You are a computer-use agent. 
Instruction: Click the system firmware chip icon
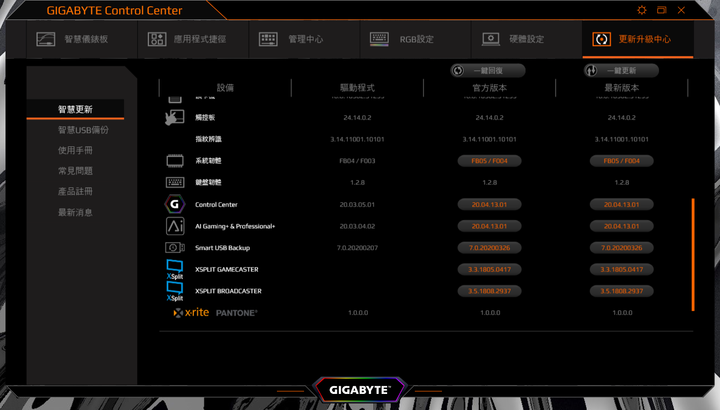click(x=175, y=161)
